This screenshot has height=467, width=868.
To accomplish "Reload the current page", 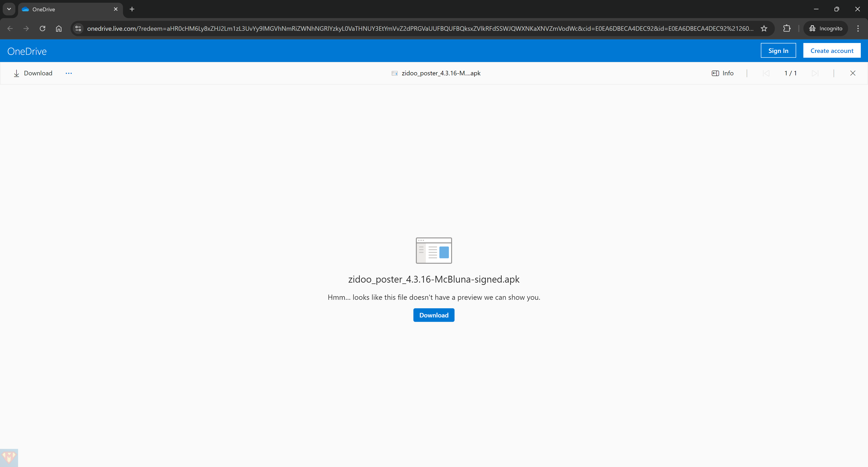I will pyautogui.click(x=42, y=29).
